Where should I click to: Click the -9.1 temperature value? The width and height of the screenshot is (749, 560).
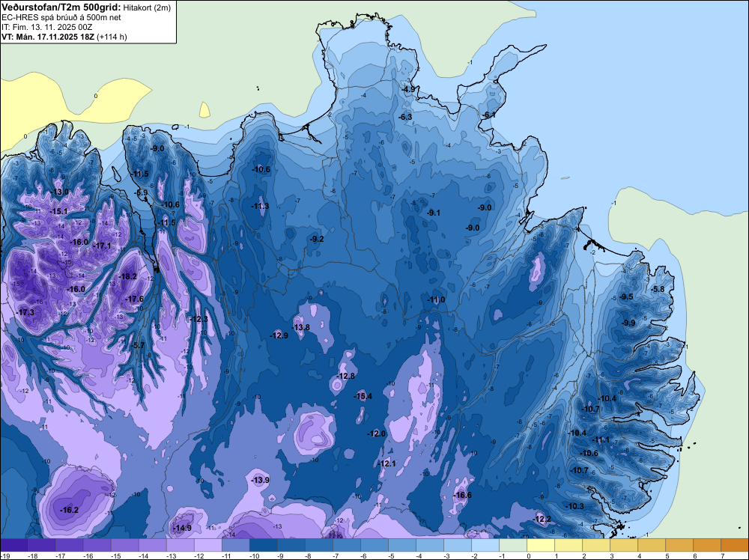(433, 213)
